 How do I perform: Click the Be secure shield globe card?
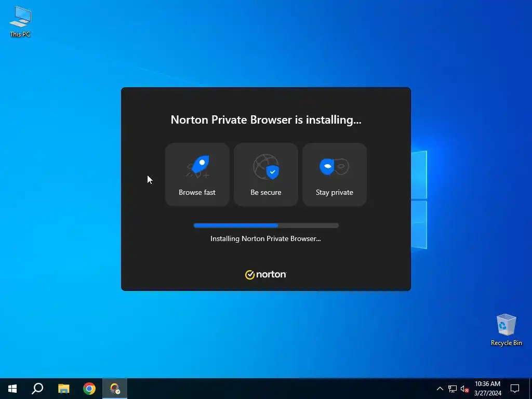click(266, 175)
